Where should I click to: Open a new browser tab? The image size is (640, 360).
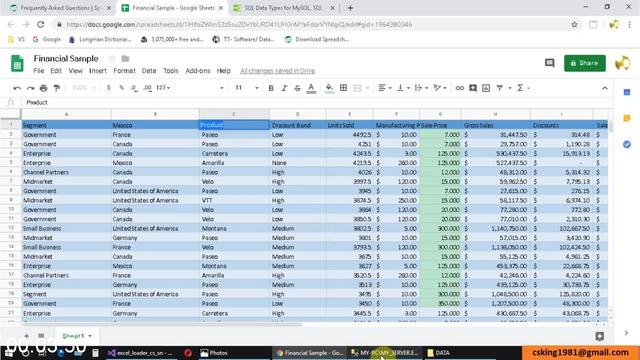(350, 8)
